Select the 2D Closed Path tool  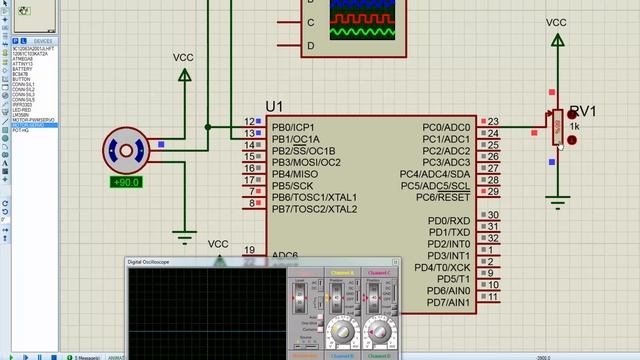coord(5,155)
